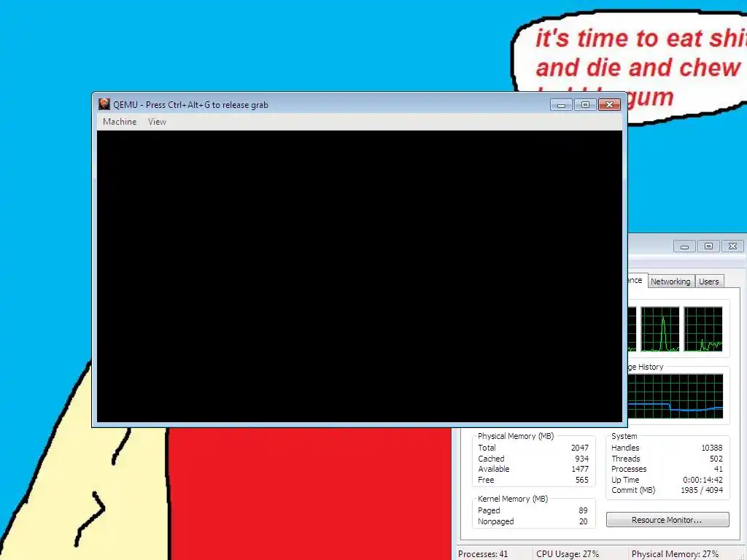Click the Cached memory value 934
The height and width of the screenshot is (560, 747).
(x=581, y=459)
